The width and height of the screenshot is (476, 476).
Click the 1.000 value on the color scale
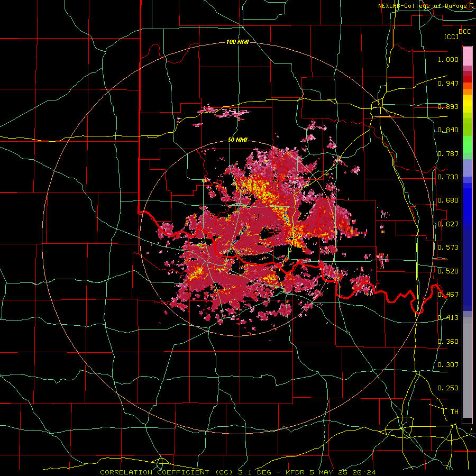tap(448, 59)
